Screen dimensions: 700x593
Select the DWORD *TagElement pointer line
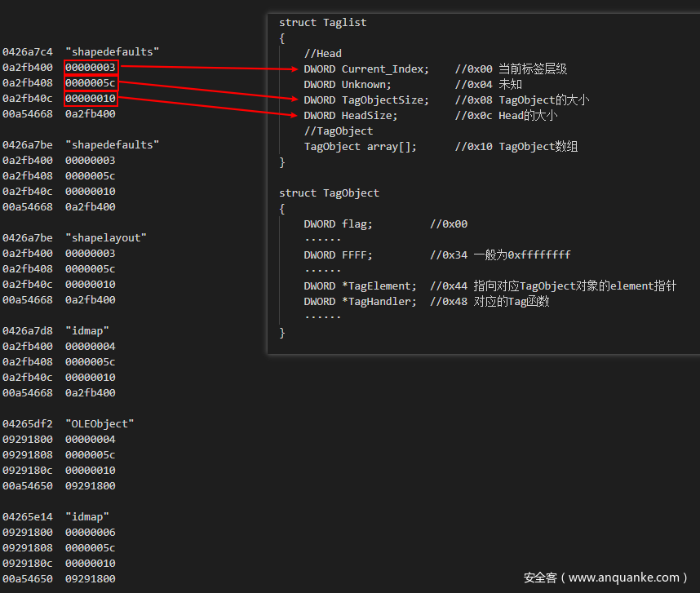click(360, 285)
